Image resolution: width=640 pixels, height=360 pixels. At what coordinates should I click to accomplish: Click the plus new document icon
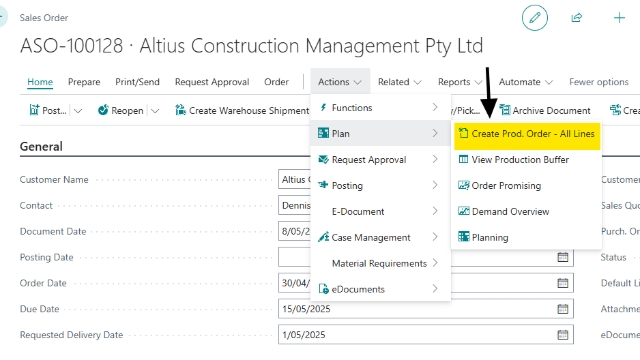tap(619, 18)
